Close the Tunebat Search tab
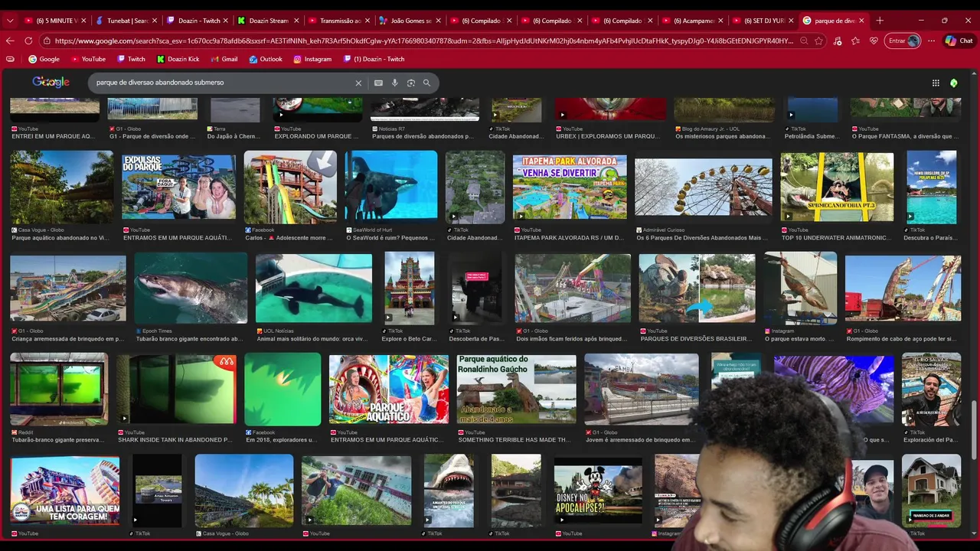Viewport: 980px width, 551px height. click(x=155, y=21)
